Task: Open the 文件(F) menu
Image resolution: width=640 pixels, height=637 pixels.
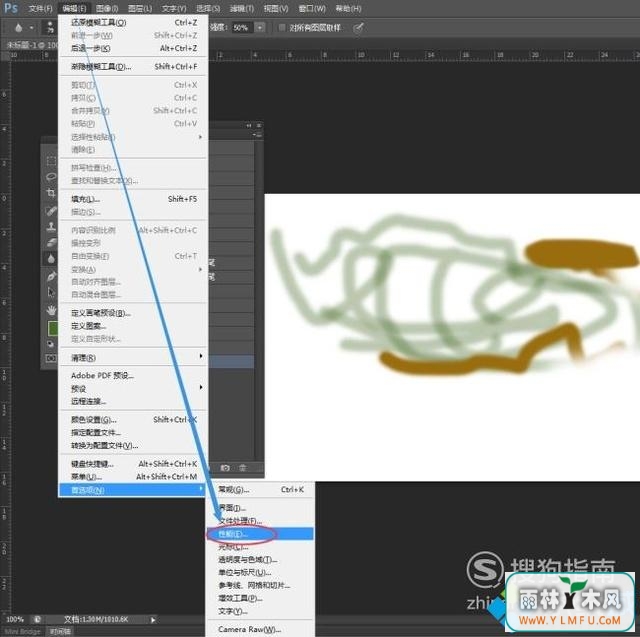Action: tap(41, 8)
